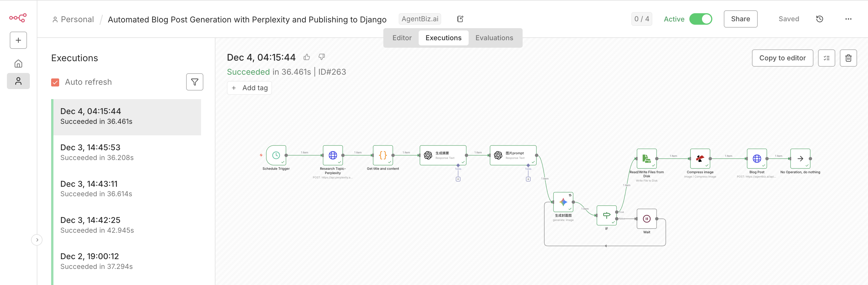This screenshot has height=285, width=868.
Task: Click the edit tags icon beside AgentBiz.ai
Action: pos(460,19)
